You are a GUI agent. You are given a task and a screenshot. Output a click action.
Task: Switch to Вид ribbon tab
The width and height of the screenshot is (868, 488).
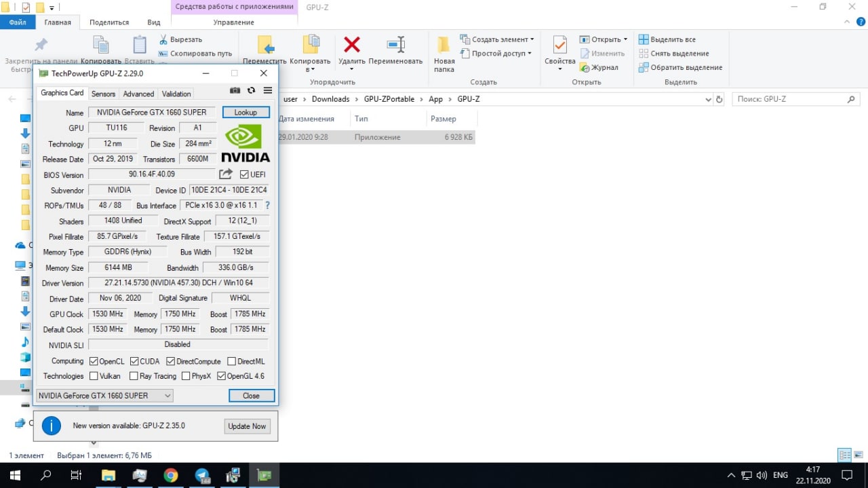pos(154,22)
